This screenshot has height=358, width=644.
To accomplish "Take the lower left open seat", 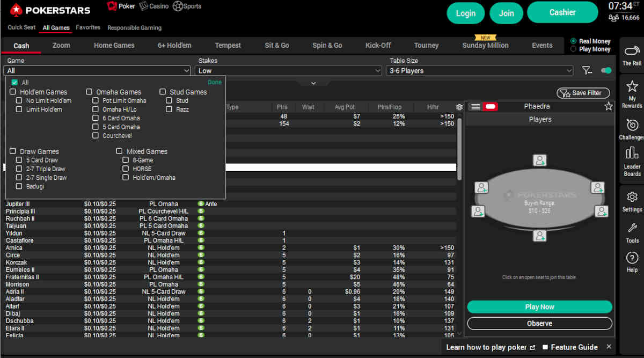I will 478,211.
